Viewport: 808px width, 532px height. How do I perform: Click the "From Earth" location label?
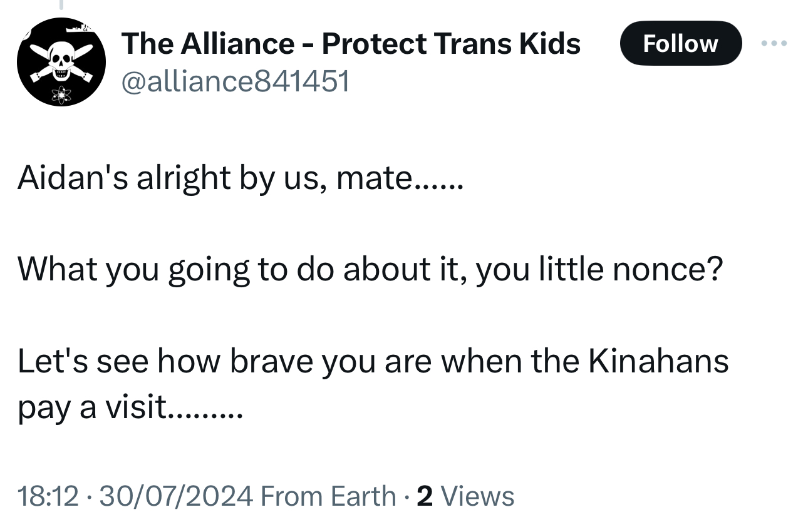(x=328, y=496)
